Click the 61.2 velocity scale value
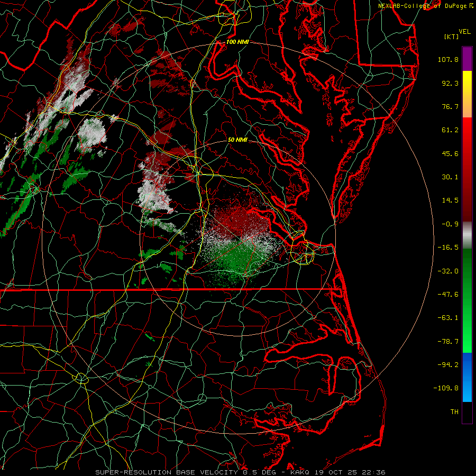This screenshot has height=476, width=476. coord(450,130)
